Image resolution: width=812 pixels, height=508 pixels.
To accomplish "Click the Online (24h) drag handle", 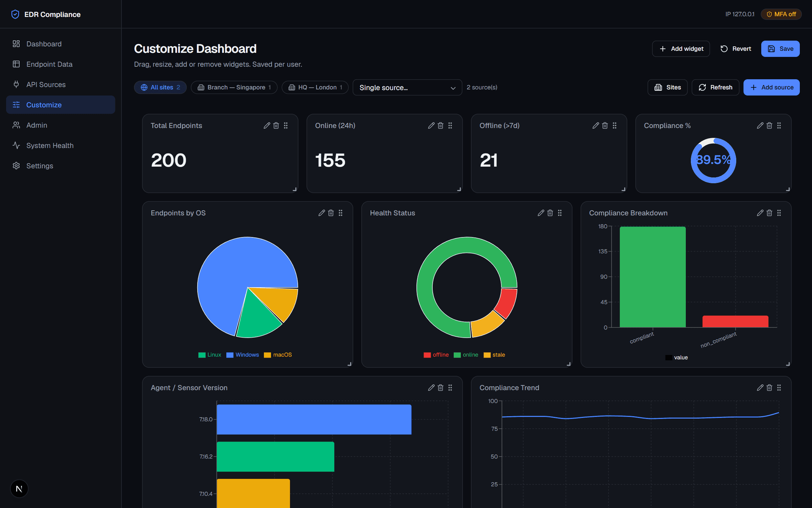I will point(450,126).
